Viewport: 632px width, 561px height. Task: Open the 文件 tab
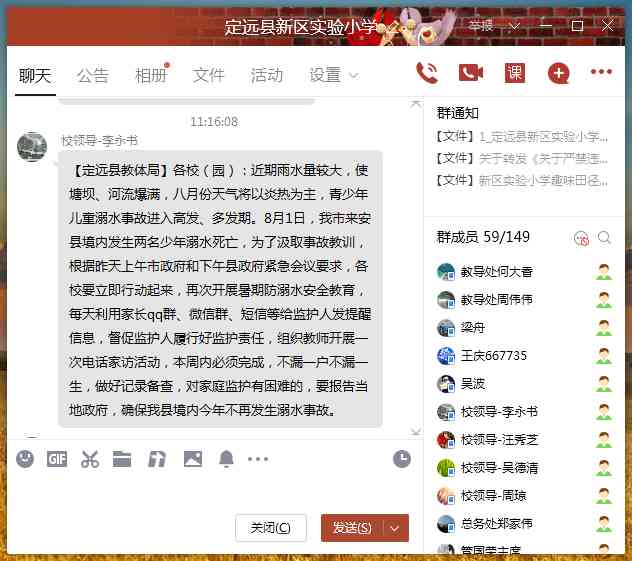(209, 75)
